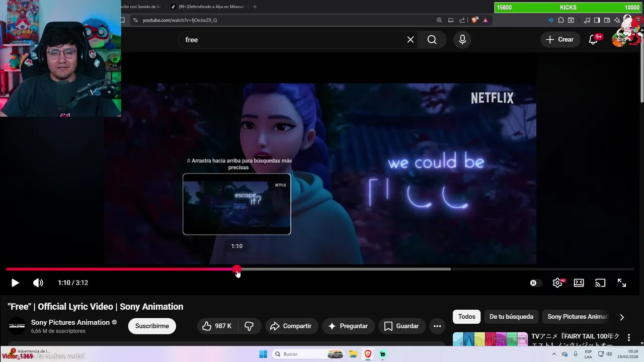Open player settings gear
The width and height of the screenshot is (644, 362).
pyautogui.click(x=557, y=283)
